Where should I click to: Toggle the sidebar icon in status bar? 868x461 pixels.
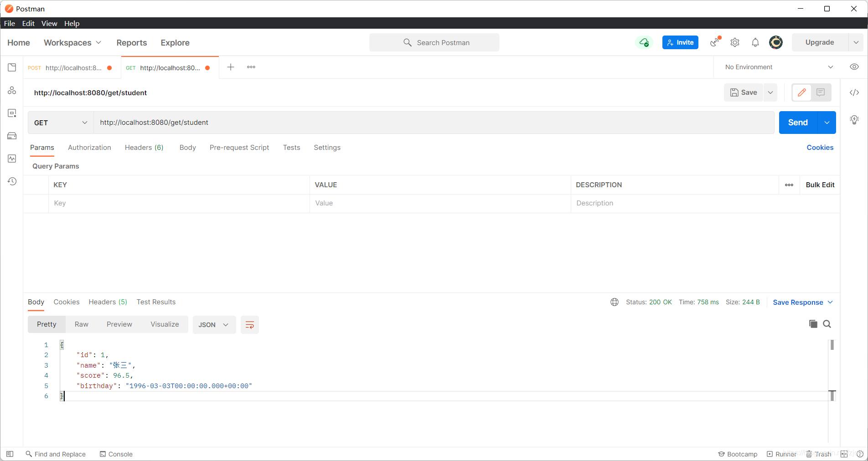[10, 454]
